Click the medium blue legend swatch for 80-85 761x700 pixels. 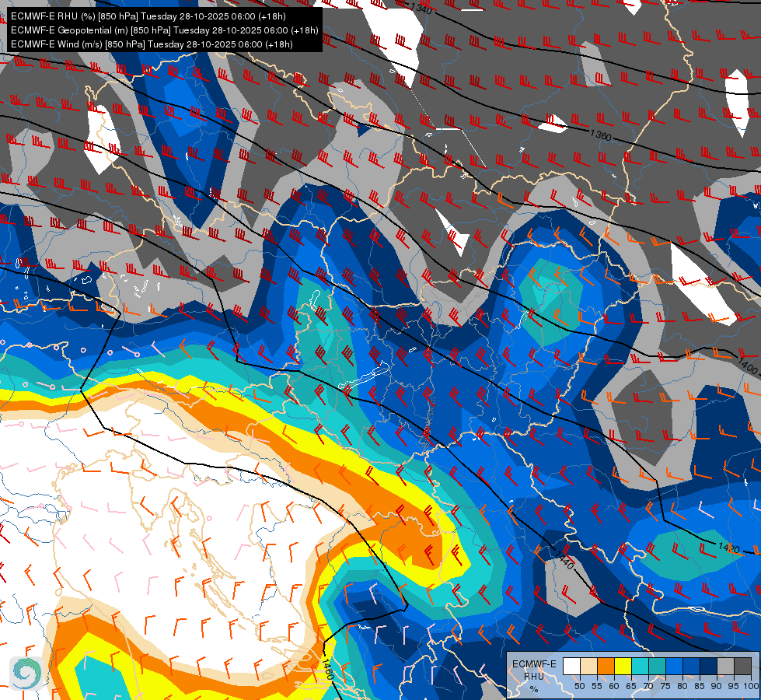[692, 666]
